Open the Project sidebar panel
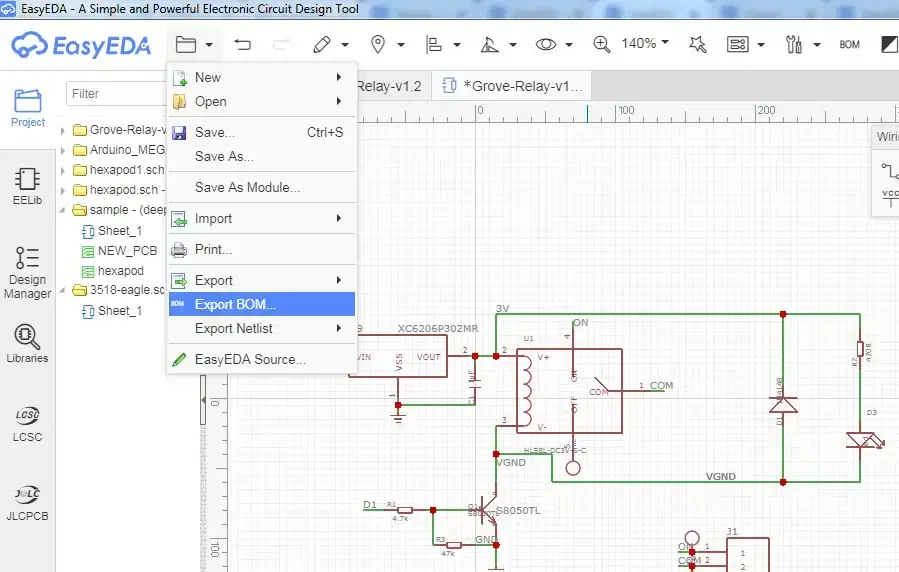This screenshot has width=899, height=572. tap(28, 108)
